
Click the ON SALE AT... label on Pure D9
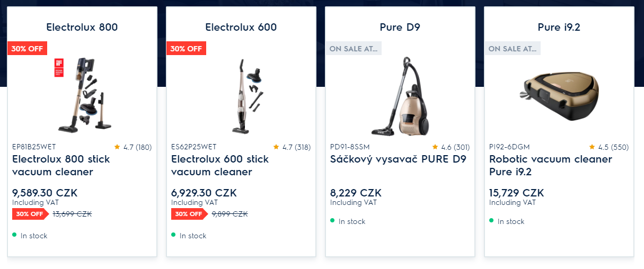[x=354, y=49]
